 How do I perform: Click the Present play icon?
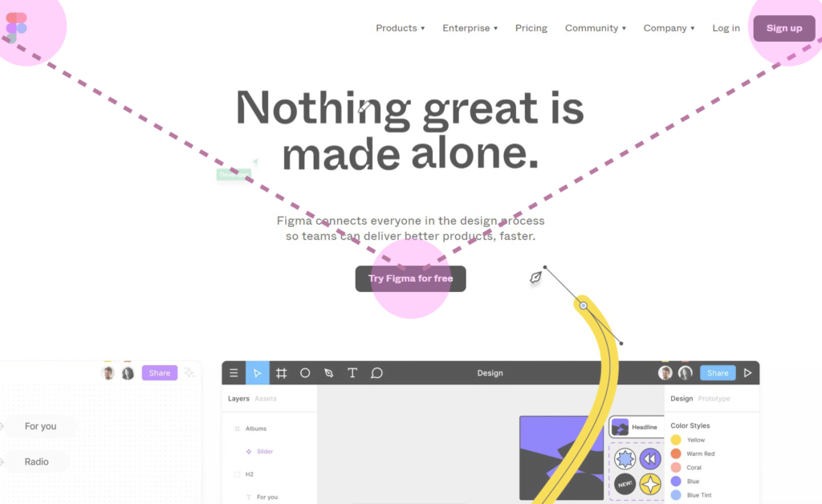point(748,373)
